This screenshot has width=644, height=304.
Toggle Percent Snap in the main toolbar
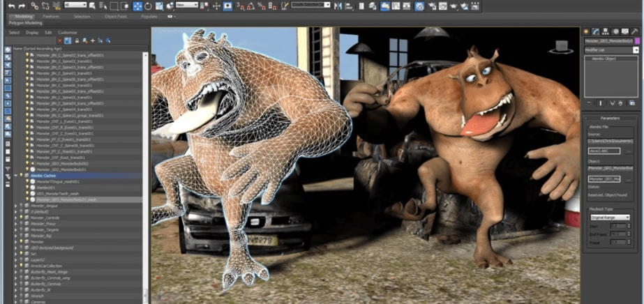click(262, 6)
